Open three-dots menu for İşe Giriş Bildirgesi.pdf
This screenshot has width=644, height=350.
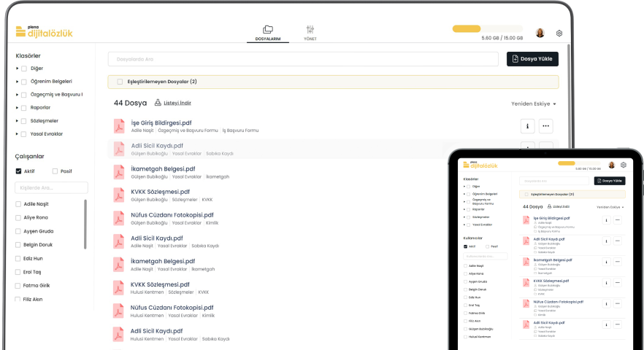[x=546, y=126]
